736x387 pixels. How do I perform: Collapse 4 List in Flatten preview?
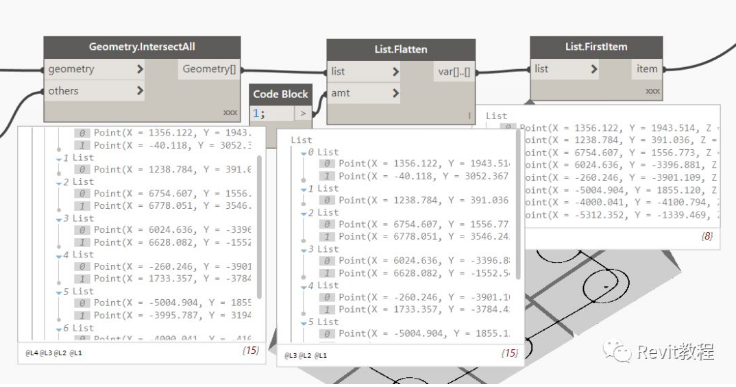tap(304, 286)
